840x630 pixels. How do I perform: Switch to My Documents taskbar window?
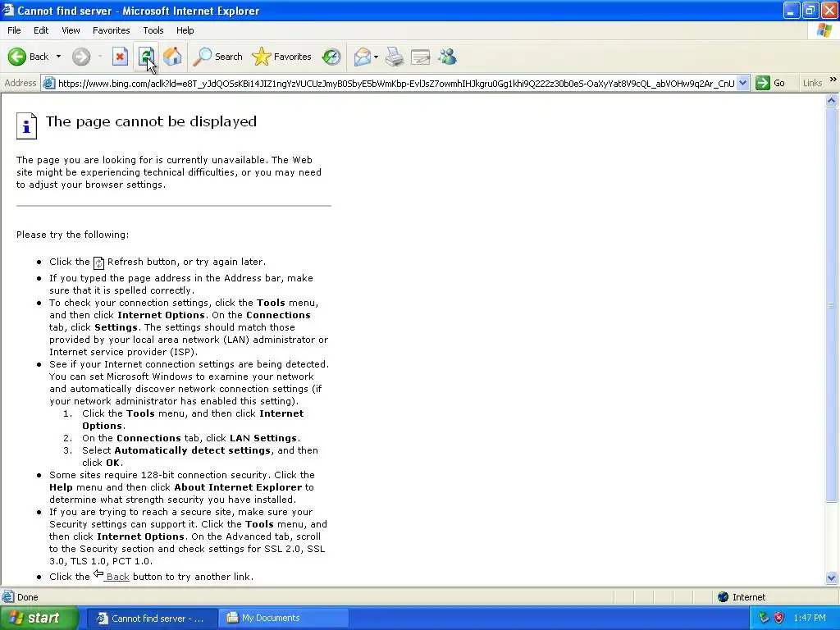[284, 619]
